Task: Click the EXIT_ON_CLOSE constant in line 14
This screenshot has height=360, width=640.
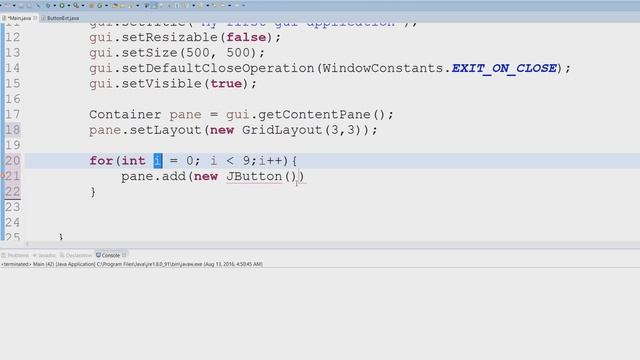Action: point(504,68)
